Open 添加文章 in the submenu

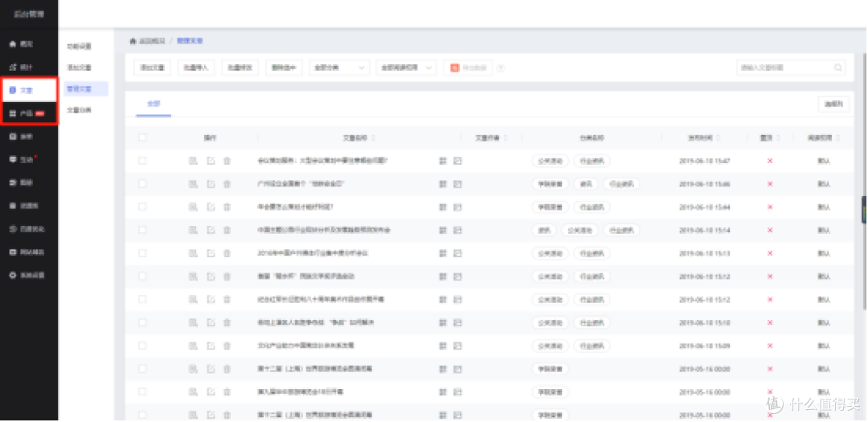79,68
